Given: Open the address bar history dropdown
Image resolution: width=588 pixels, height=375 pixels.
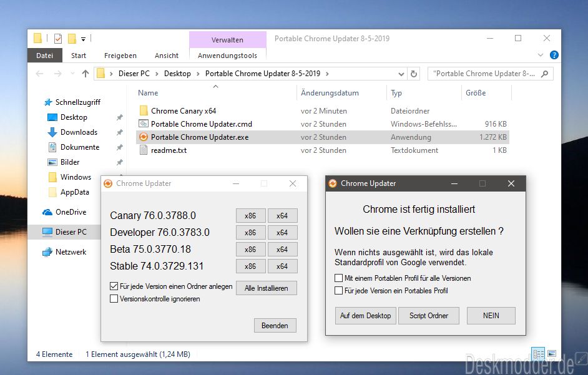Looking at the screenshot, I should click(401, 74).
